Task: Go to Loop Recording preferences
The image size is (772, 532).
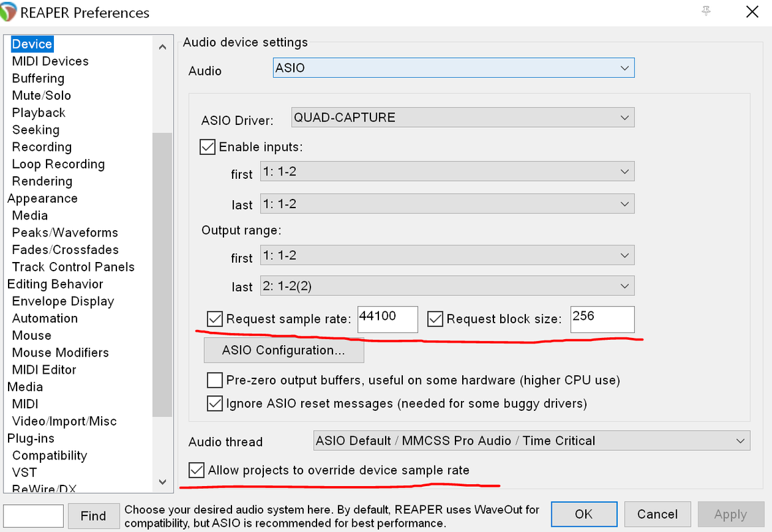Action: tap(58, 164)
